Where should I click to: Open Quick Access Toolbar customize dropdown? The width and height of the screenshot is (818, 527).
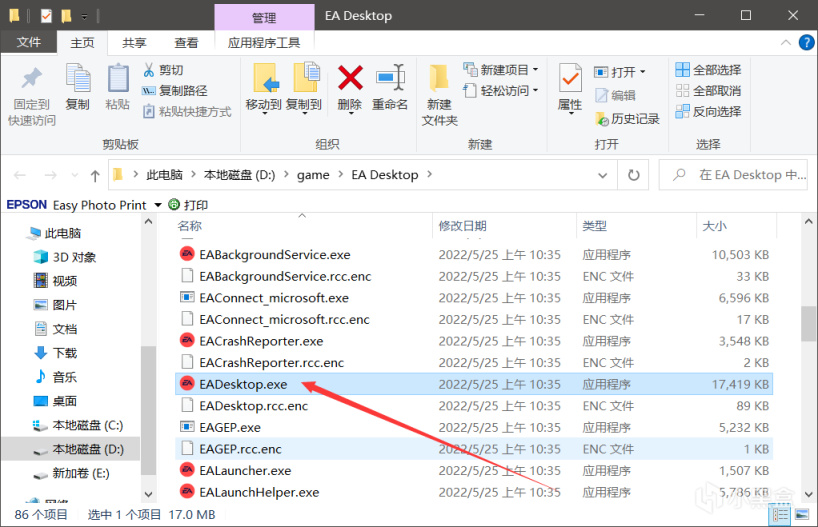[x=84, y=17]
